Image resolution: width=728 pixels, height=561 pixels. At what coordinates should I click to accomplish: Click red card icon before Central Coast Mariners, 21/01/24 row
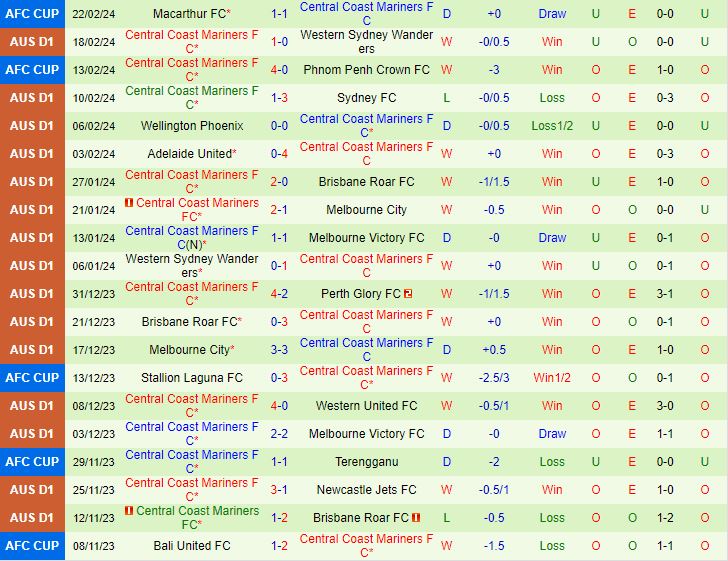(x=129, y=202)
